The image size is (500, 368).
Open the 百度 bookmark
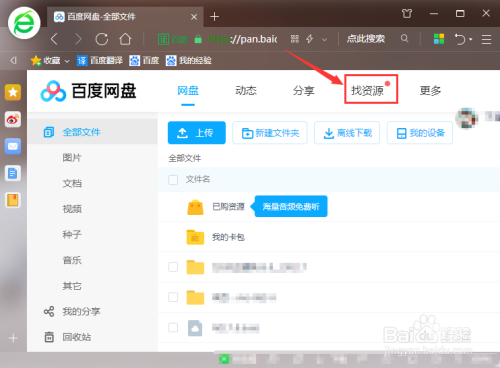click(144, 60)
